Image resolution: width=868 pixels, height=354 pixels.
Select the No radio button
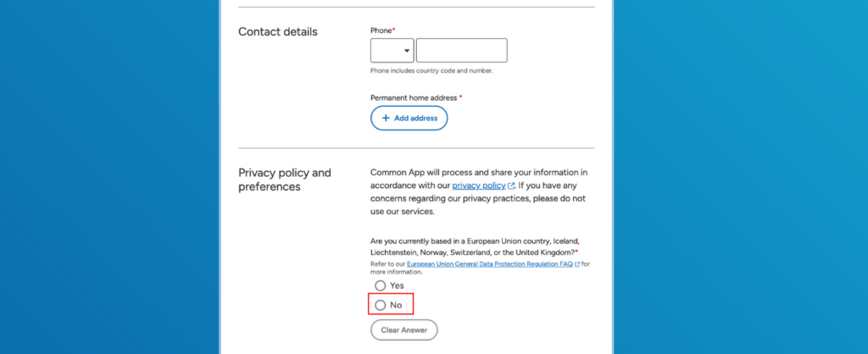pos(381,304)
